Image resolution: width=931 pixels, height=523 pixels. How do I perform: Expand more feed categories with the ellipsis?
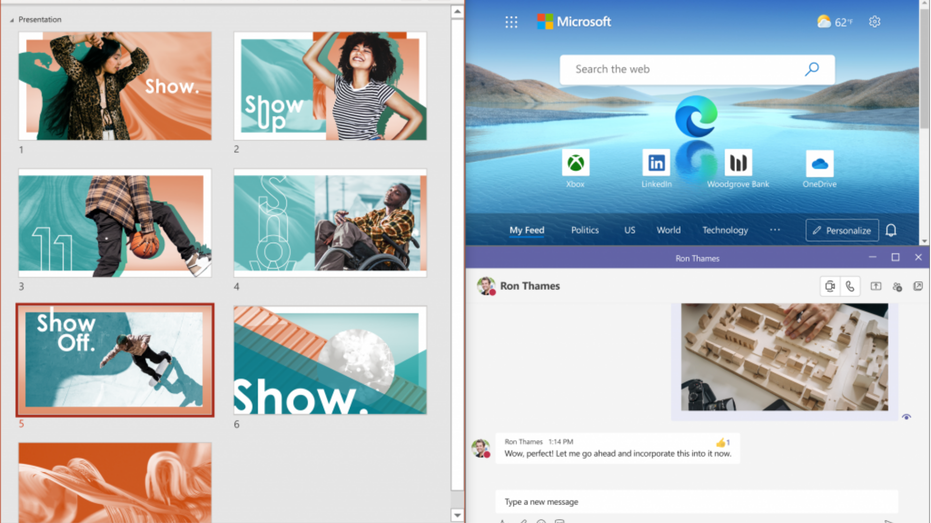click(775, 230)
